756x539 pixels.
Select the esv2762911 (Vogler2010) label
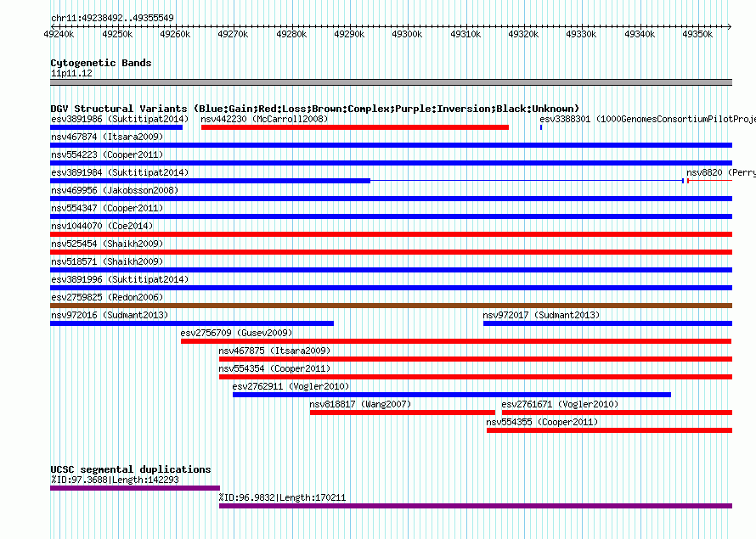point(291,386)
